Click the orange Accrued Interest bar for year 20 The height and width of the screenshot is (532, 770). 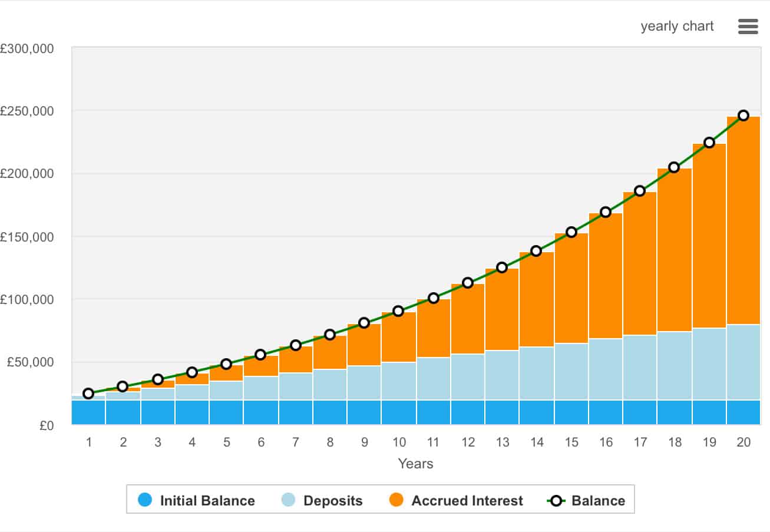tap(743, 221)
